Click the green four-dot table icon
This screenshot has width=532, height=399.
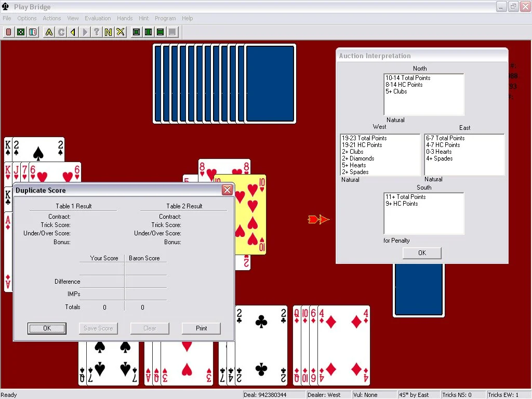click(x=21, y=32)
